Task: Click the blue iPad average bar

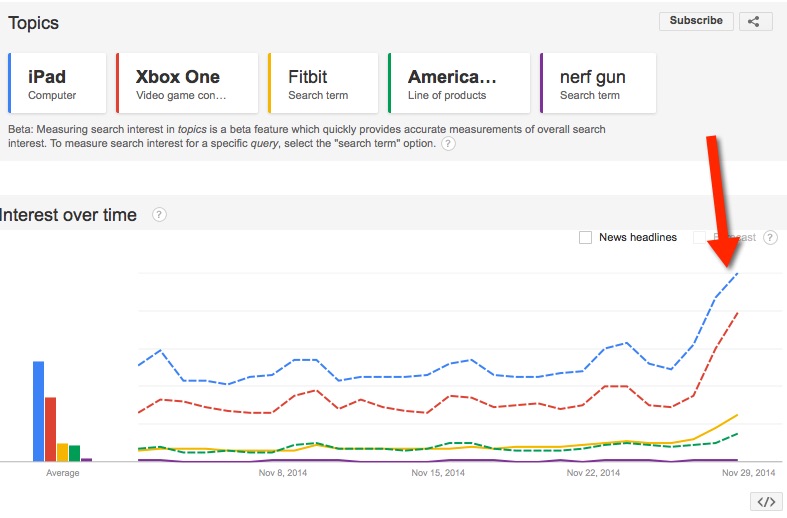Action: [38, 411]
